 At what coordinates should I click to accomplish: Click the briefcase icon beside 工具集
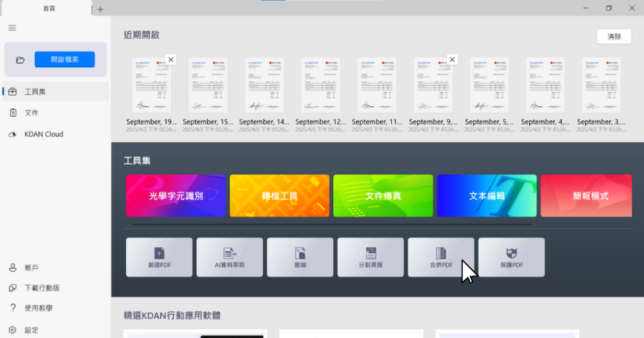[13, 92]
